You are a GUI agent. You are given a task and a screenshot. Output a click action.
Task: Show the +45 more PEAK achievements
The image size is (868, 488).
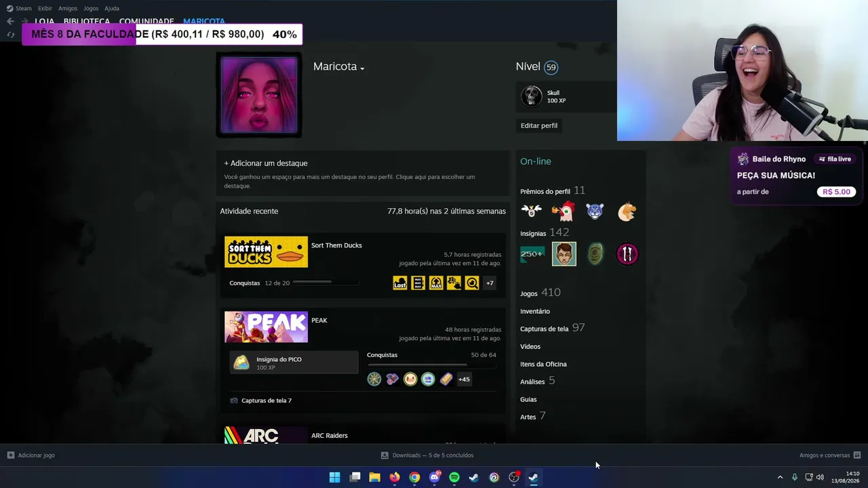464,379
